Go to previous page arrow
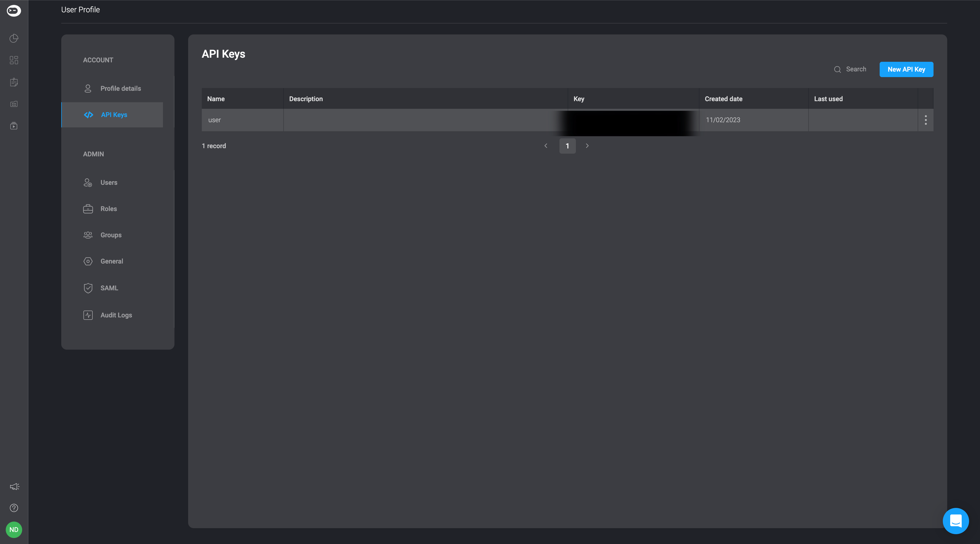 click(x=546, y=146)
